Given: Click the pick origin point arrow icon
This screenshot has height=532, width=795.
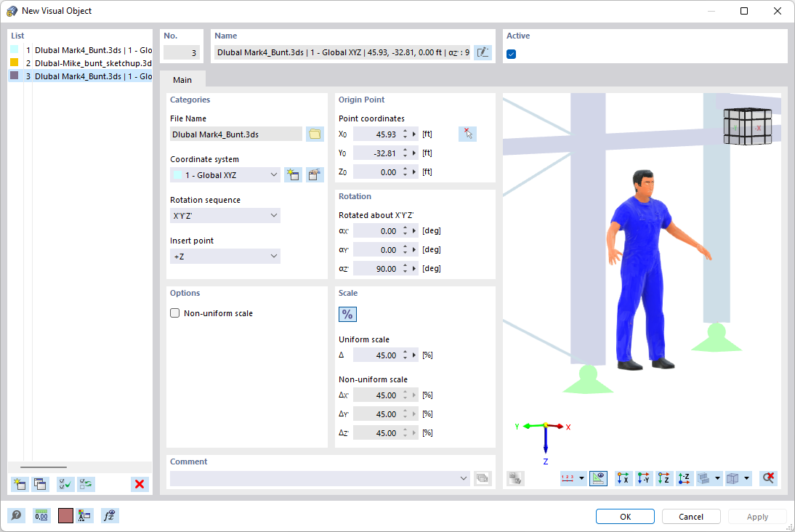Looking at the screenshot, I should click(467, 134).
